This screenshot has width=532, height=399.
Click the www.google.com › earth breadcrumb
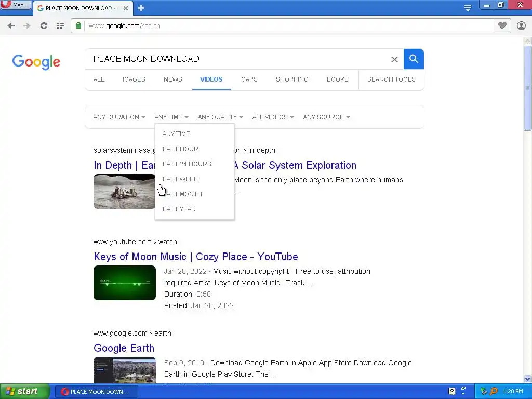[132, 333]
